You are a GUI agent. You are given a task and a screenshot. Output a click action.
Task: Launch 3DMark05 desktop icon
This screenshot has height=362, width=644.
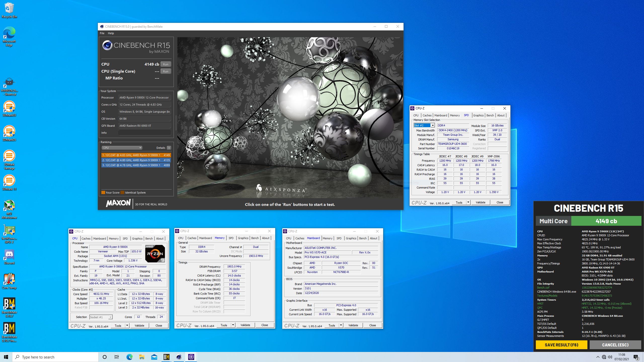(x=9, y=133)
